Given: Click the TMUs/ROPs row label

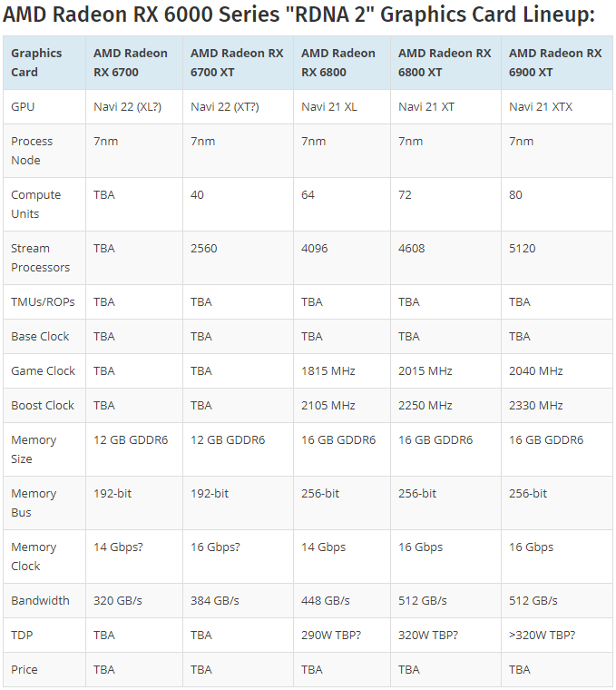Looking at the screenshot, I should 43,301.
